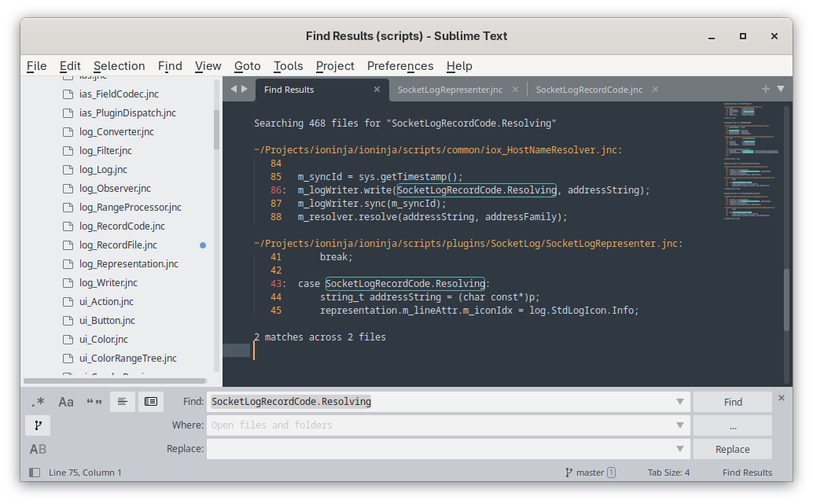The width and height of the screenshot is (813, 504).
Task: Toggle preserve case icon
Action: point(38,449)
